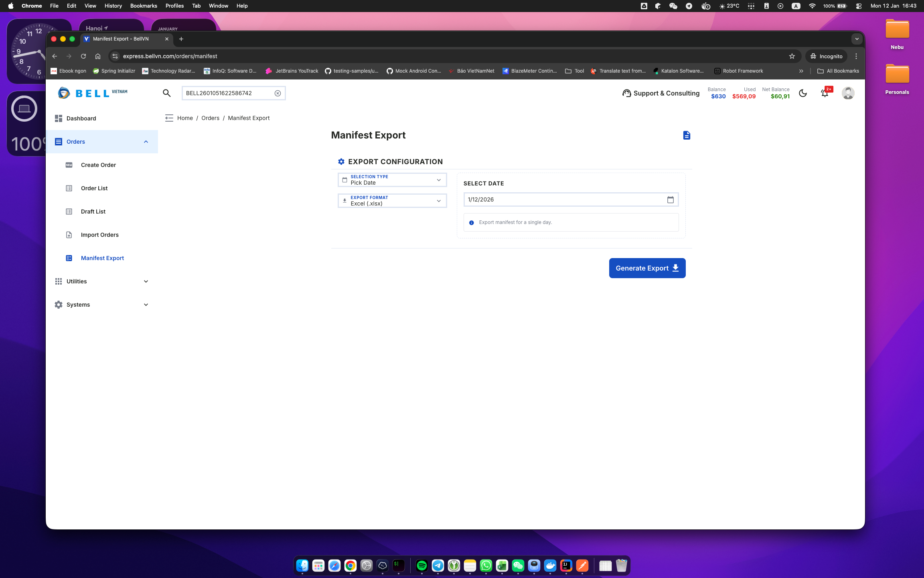Open the Export Format dropdown

click(392, 201)
